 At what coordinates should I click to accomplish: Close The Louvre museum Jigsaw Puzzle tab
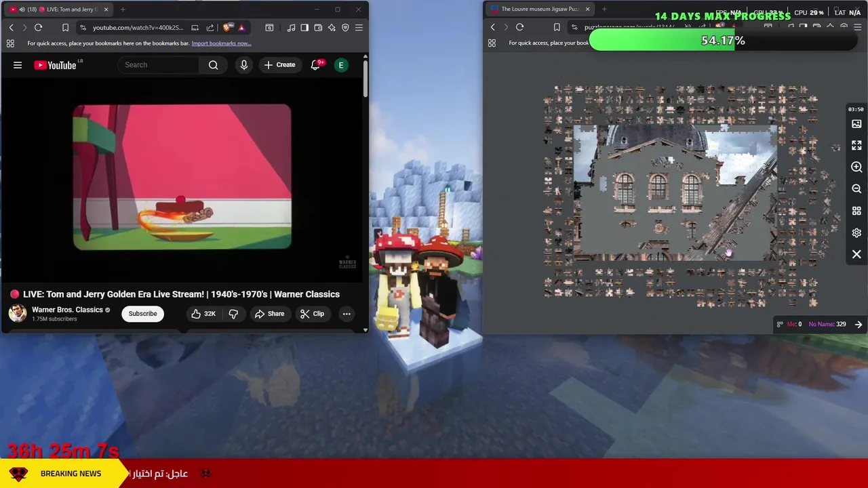(587, 9)
